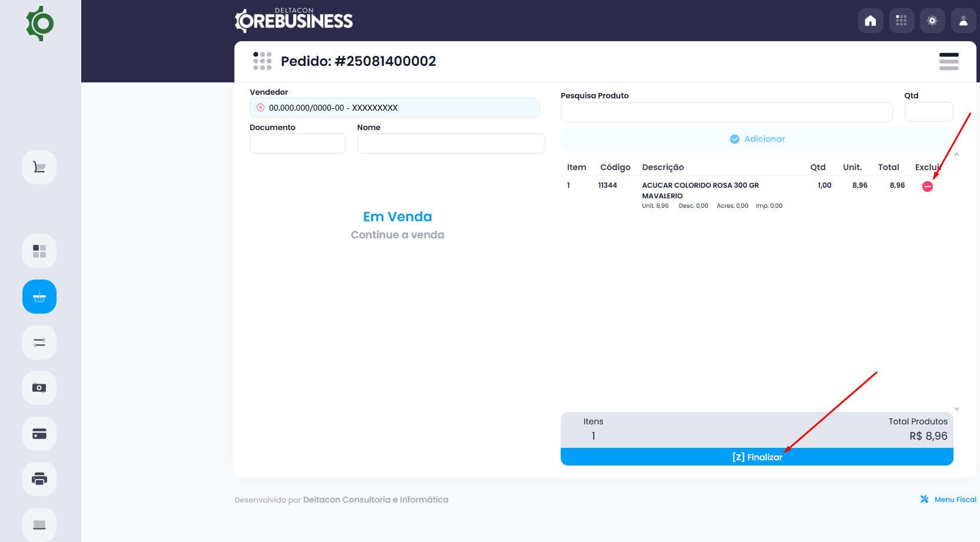Open the user profile icon
Image resolution: width=980 pixels, height=542 pixels.
pyautogui.click(x=964, y=20)
